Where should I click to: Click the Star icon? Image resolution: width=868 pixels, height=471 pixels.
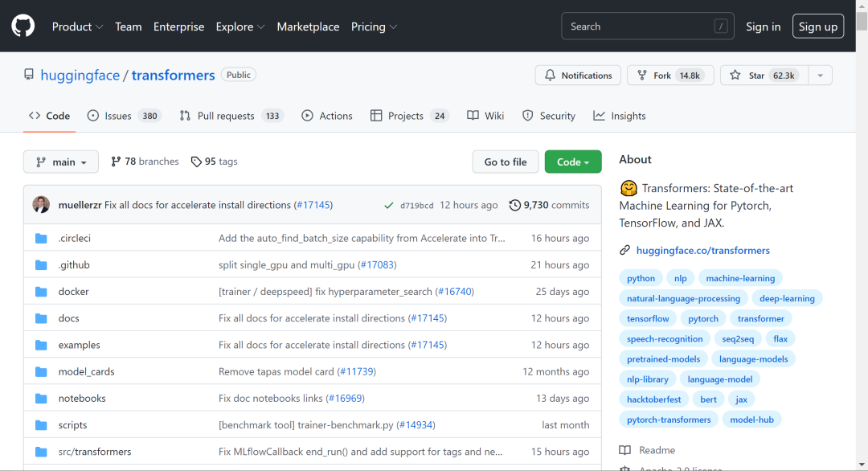point(735,76)
